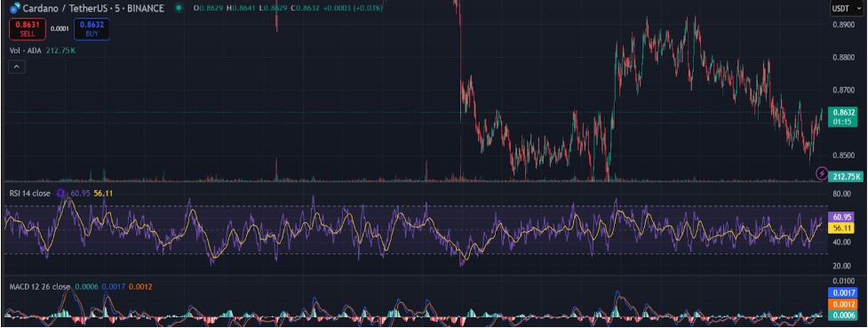Click the current price label 0.8632 01:15
Image resolution: width=868 pixels, height=328 pixels.
pyautogui.click(x=842, y=117)
